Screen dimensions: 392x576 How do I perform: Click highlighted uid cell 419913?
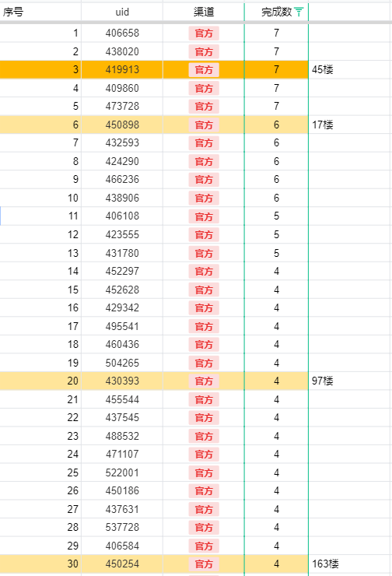[x=122, y=69]
